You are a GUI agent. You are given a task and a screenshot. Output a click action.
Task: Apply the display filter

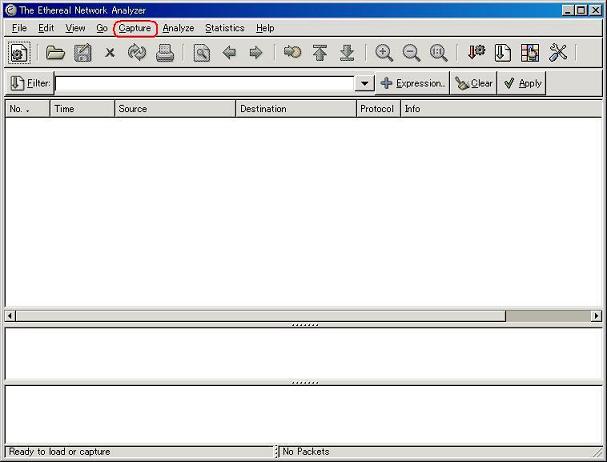pyautogui.click(x=522, y=83)
